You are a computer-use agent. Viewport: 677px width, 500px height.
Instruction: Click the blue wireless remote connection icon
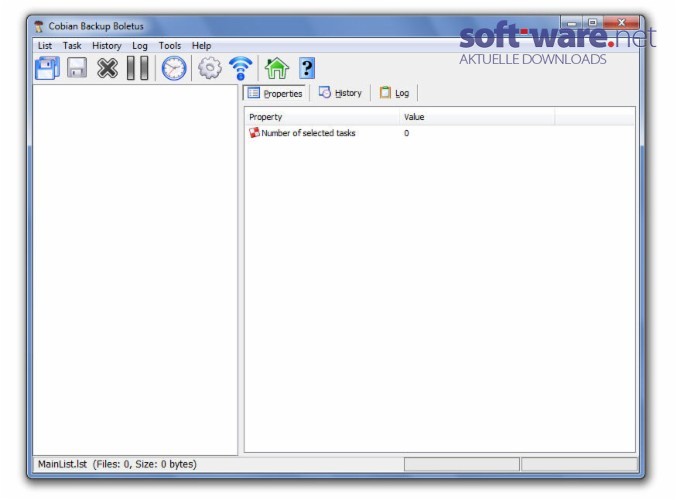[x=240, y=68]
